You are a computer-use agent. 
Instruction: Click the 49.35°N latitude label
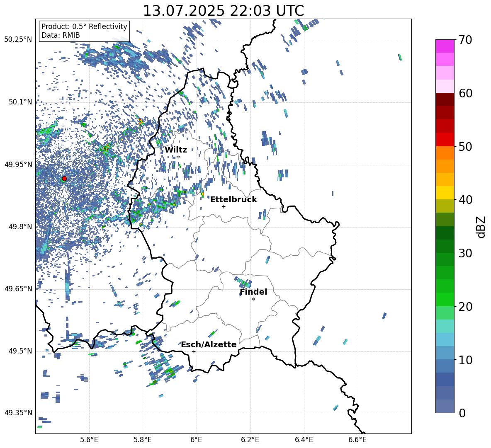(18, 413)
